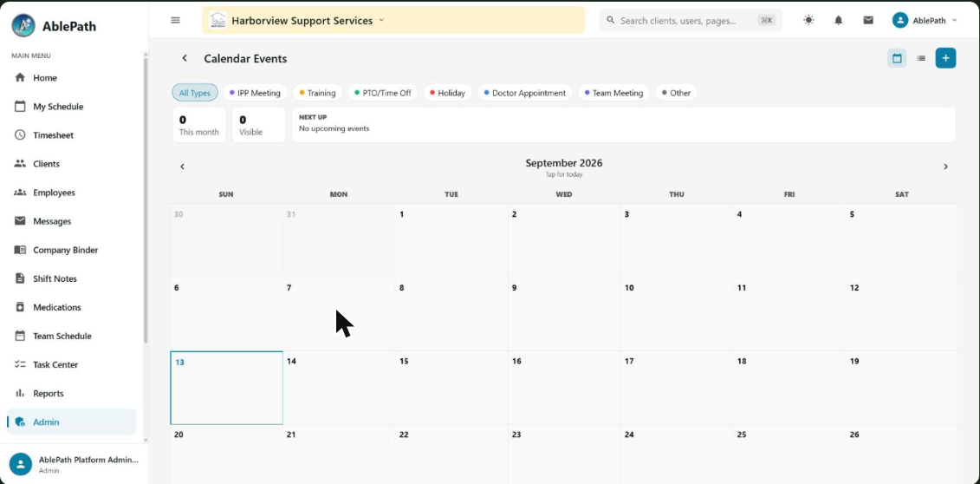Toggle light/dark theme sun icon

click(x=808, y=20)
